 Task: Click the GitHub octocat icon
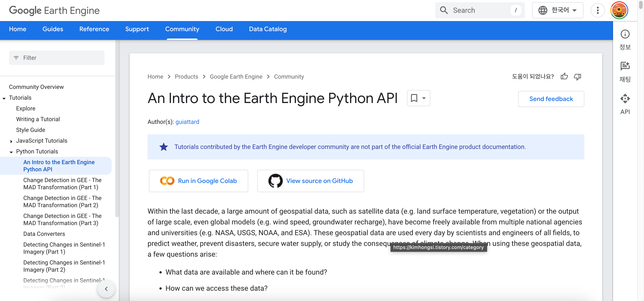pos(275,181)
